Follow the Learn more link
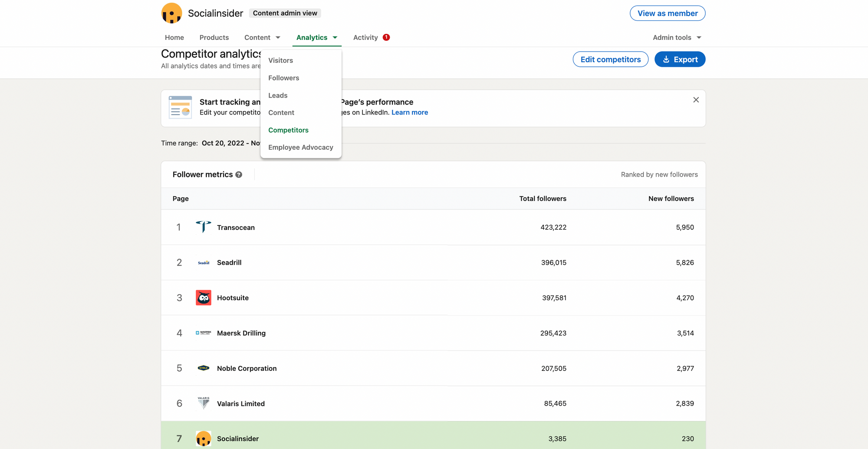 (x=410, y=112)
